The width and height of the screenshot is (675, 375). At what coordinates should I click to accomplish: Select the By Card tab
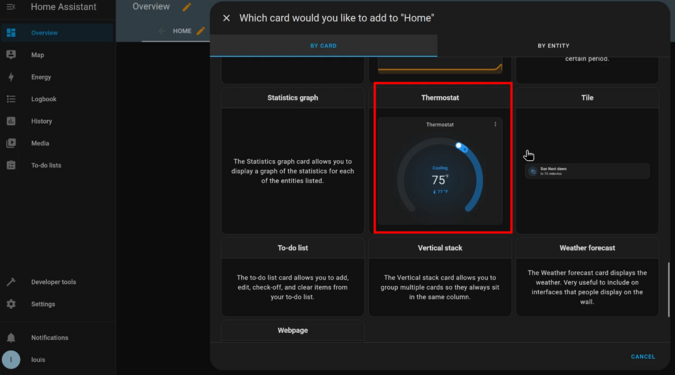pos(323,46)
